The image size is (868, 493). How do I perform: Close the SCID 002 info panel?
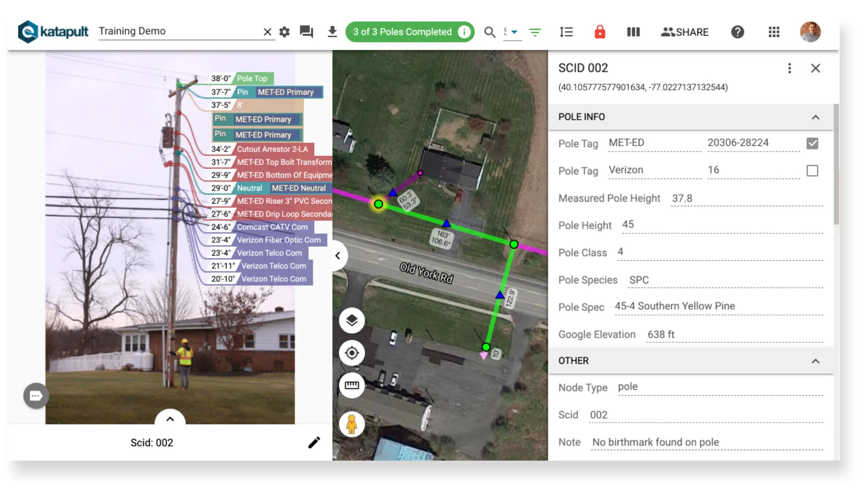(x=815, y=68)
